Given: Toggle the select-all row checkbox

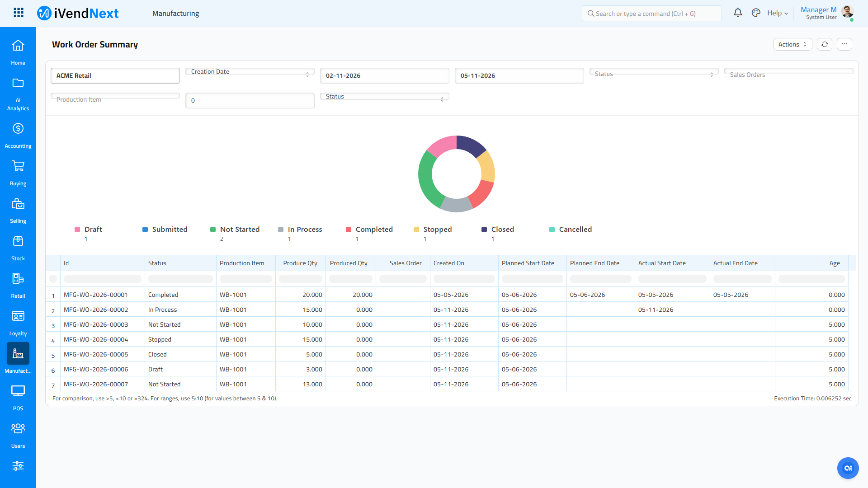Looking at the screenshot, I should (x=53, y=279).
